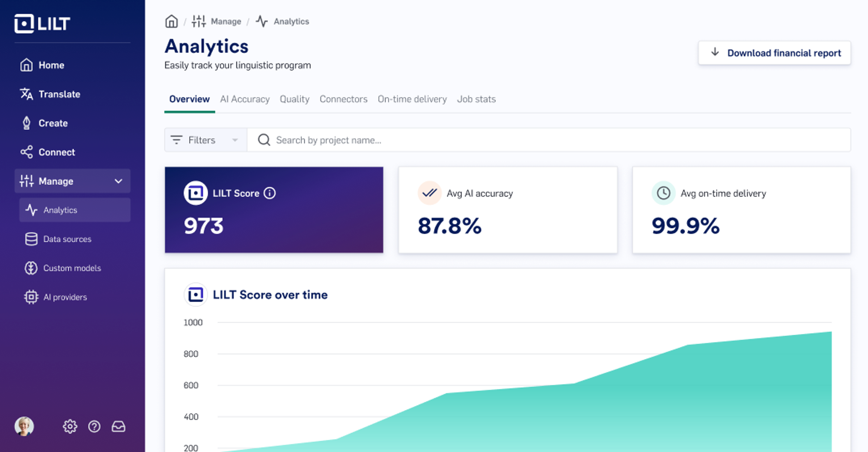This screenshot has width=868, height=452.
Task: Click the Analytics pulse icon in sidebar
Action: [x=31, y=210]
